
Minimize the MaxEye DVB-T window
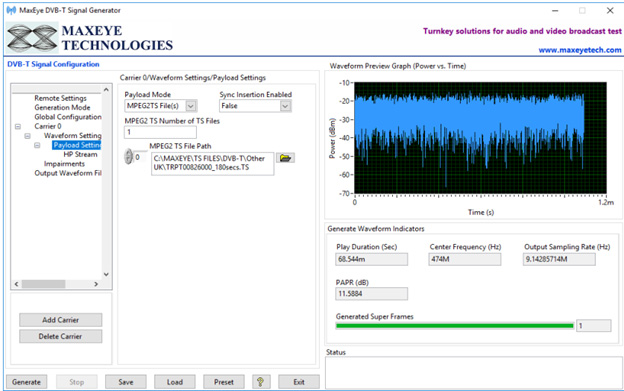click(x=555, y=11)
